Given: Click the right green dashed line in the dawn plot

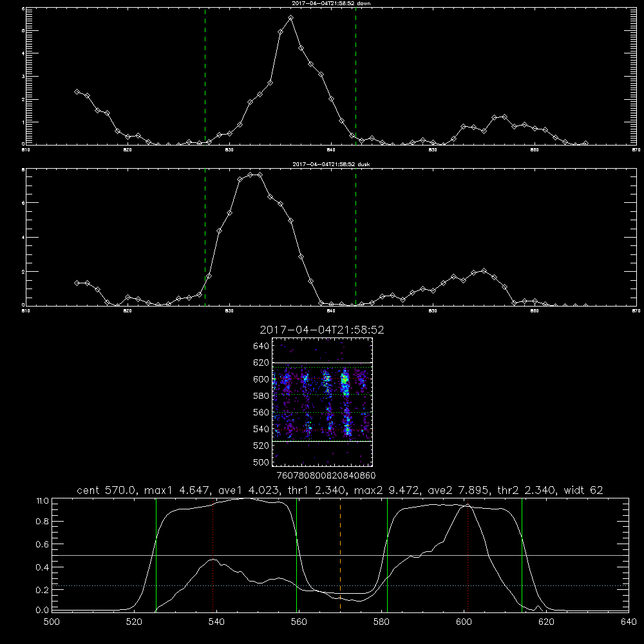Looking at the screenshot, I should (x=355, y=76).
